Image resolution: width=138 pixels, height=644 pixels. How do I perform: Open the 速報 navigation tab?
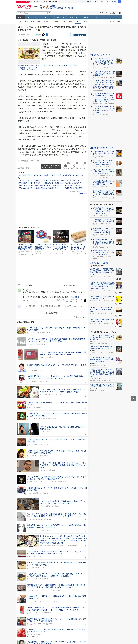(x=28, y=17)
